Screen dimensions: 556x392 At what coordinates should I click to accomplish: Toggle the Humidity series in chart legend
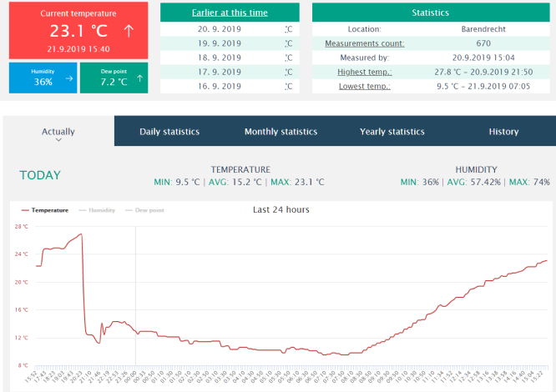[97, 210]
